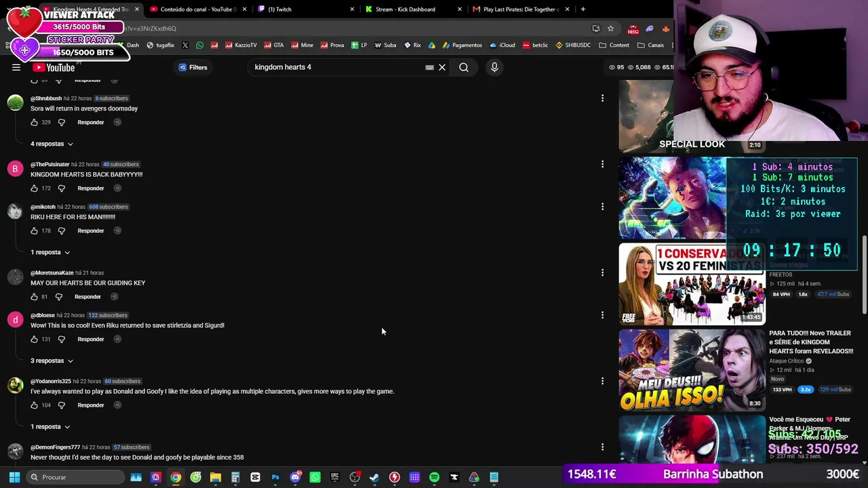Open the @Shrubbush channel link
This screenshot has height=488, width=868.
[46, 98]
